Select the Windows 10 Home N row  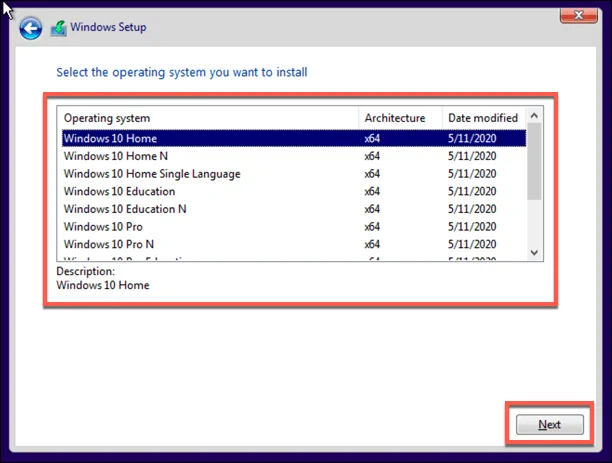pyautogui.click(x=294, y=156)
